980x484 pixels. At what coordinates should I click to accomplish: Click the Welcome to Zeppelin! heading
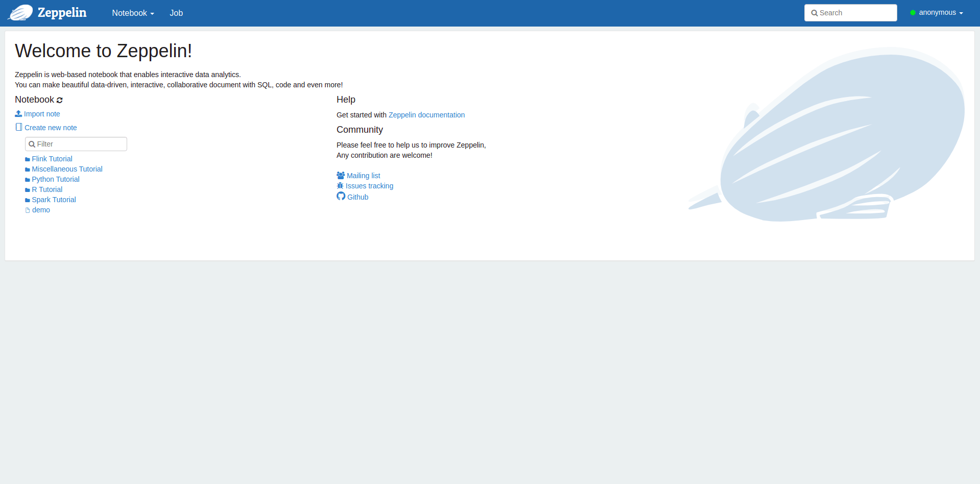(x=104, y=51)
